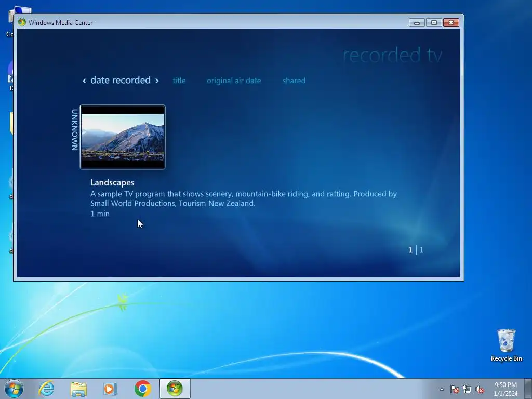Minimize the Windows Media Center window
The height and width of the screenshot is (399, 532).
click(x=417, y=23)
